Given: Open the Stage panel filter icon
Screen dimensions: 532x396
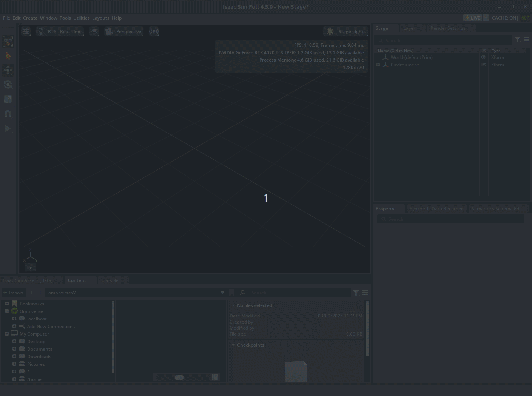Looking at the screenshot, I should 518,40.
